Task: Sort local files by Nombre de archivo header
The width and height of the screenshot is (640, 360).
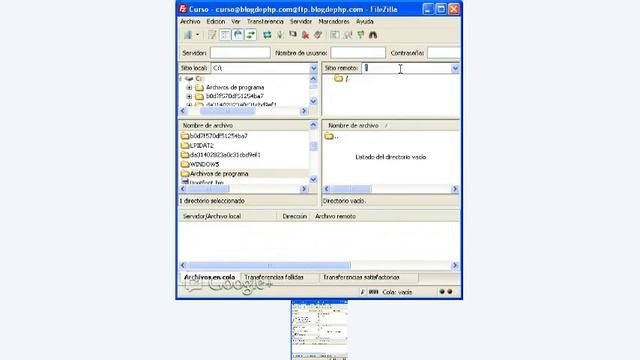Action: coord(244,125)
